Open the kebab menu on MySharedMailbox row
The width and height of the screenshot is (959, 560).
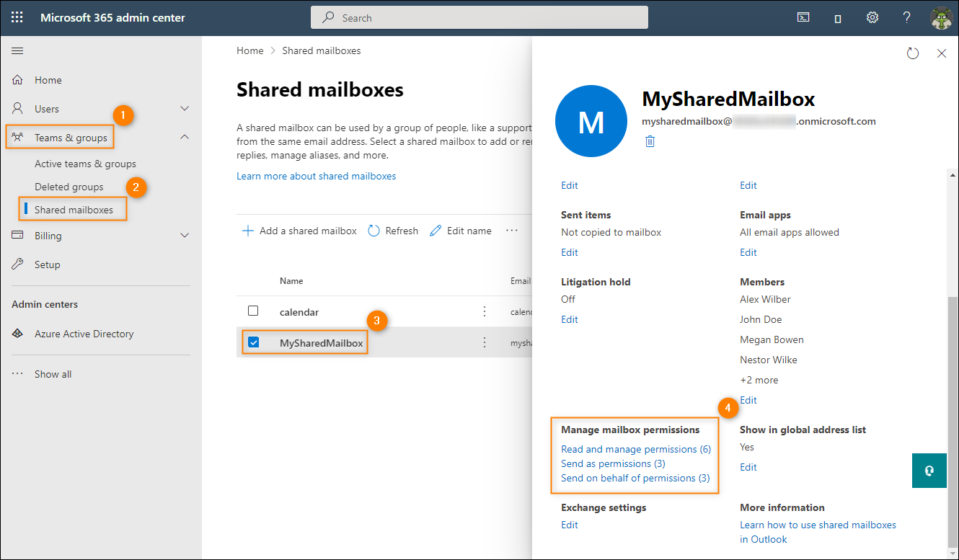[x=484, y=342]
